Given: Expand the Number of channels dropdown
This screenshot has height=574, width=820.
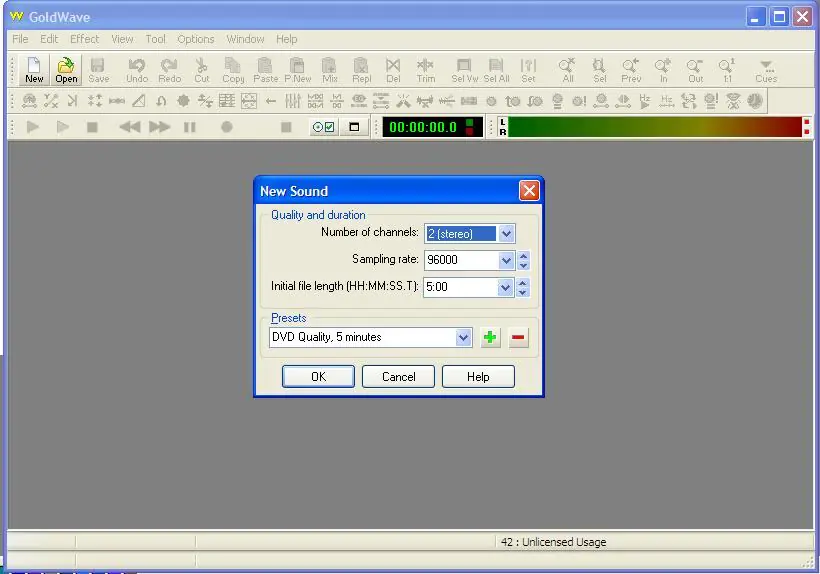Looking at the screenshot, I should tap(506, 234).
